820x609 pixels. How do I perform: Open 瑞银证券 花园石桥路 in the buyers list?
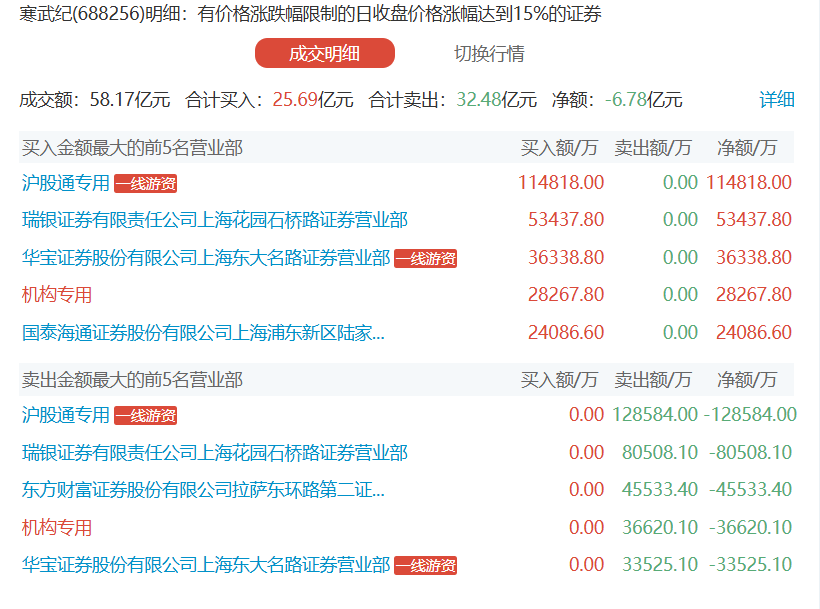pyautogui.click(x=215, y=220)
